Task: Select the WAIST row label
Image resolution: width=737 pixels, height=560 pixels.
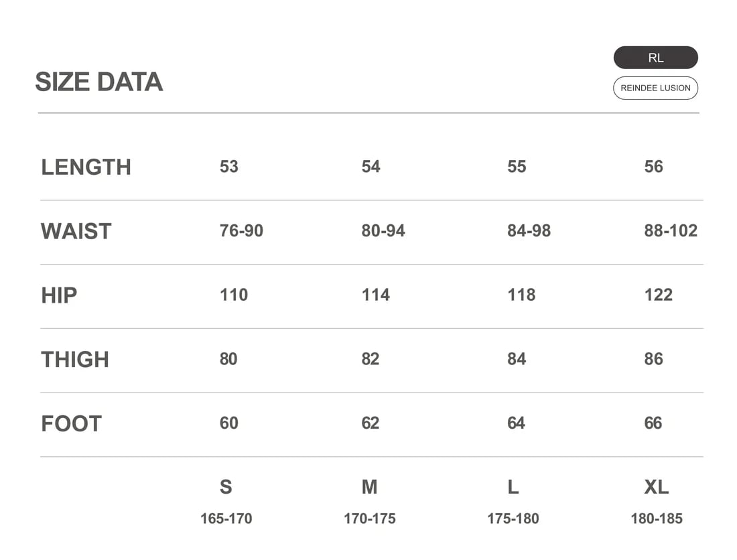Action: click(x=76, y=231)
